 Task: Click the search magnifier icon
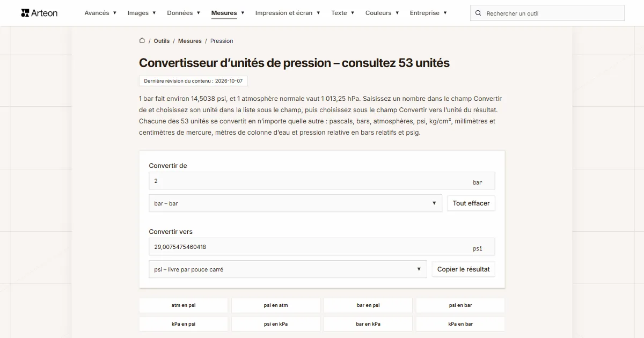(479, 13)
